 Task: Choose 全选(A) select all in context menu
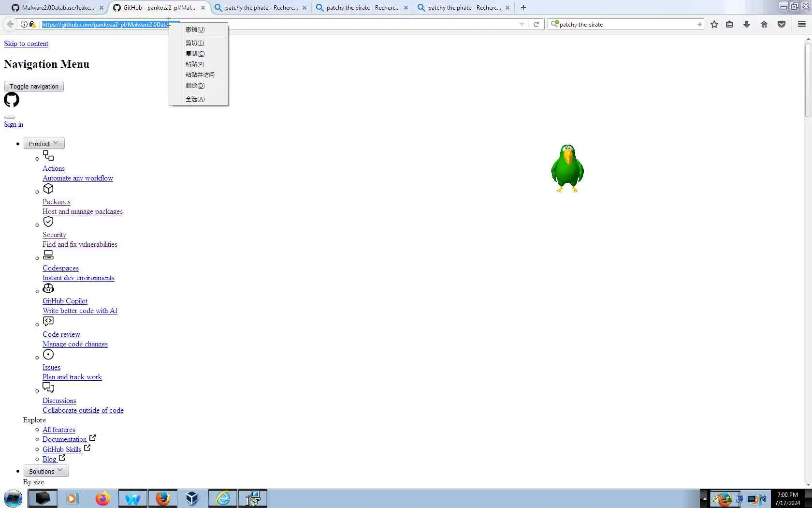click(198, 99)
